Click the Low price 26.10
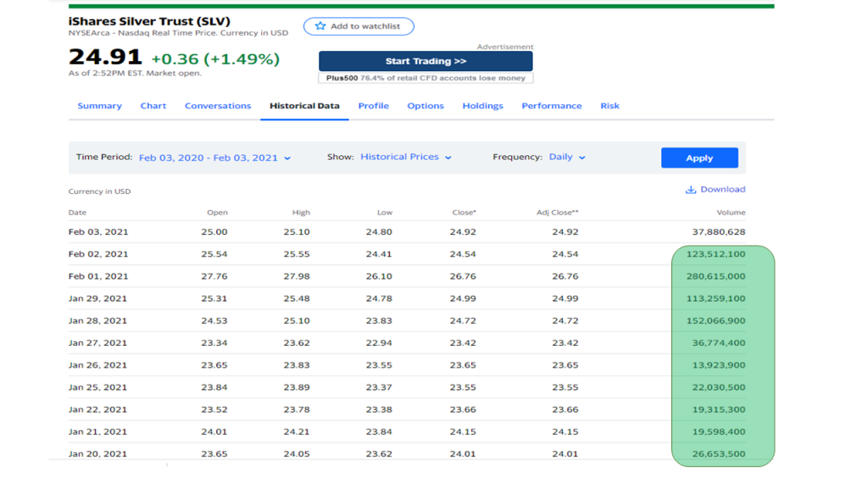 379,276
